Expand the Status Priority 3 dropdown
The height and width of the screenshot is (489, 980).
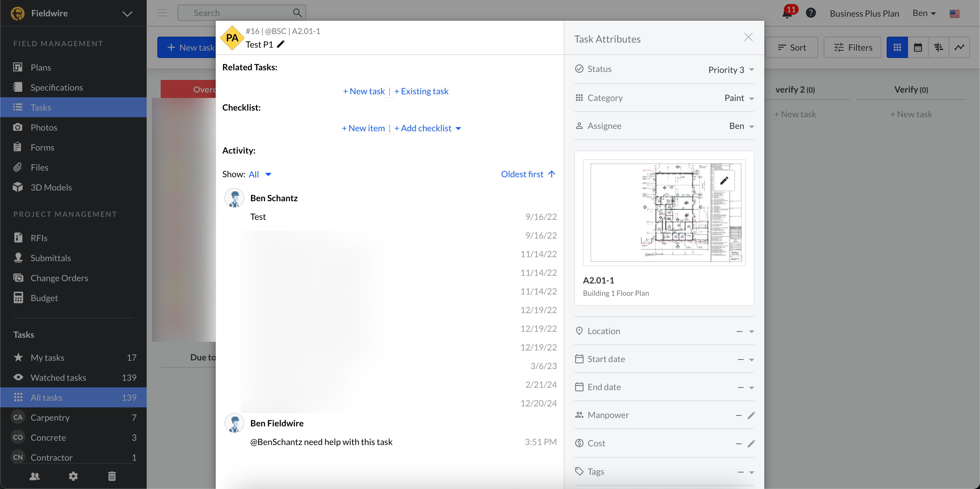[x=730, y=70]
